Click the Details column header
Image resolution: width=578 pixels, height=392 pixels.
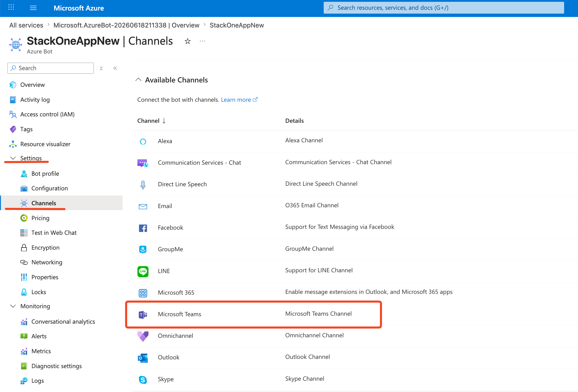point(294,121)
